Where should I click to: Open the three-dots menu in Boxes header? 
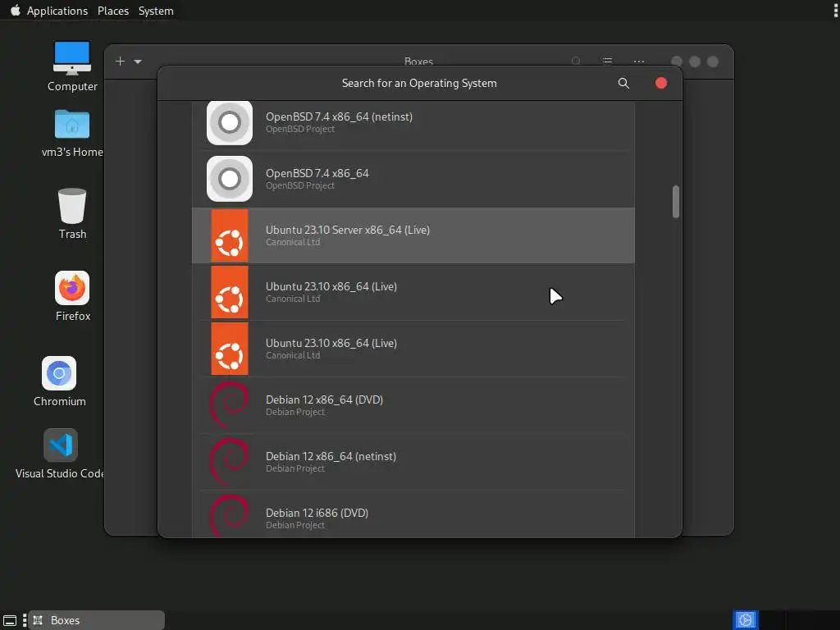point(638,62)
